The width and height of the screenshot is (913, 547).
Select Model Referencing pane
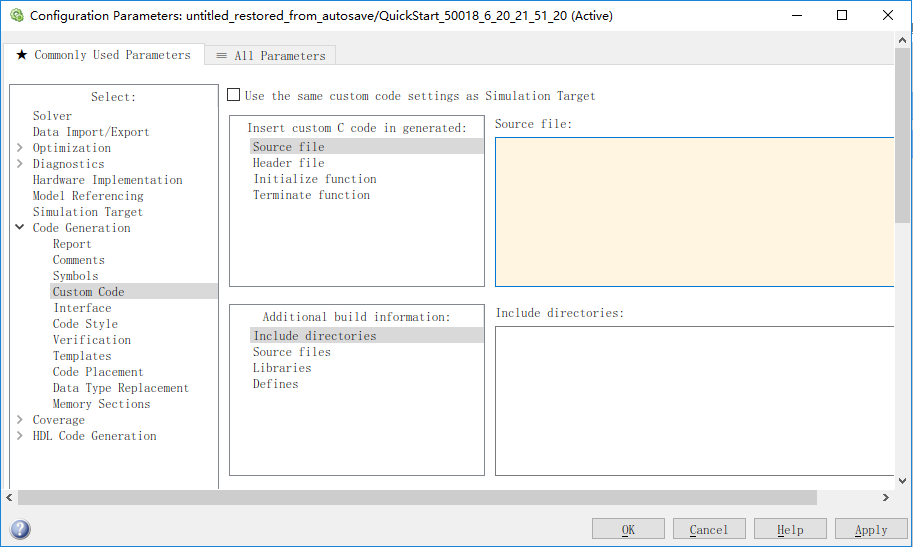coord(88,196)
